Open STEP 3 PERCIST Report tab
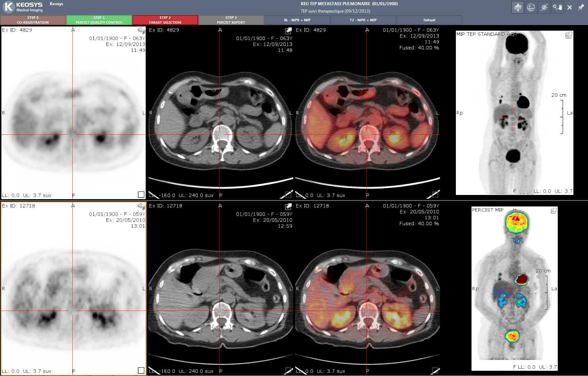Image resolution: width=588 pixels, height=376 pixels. tap(231, 20)
